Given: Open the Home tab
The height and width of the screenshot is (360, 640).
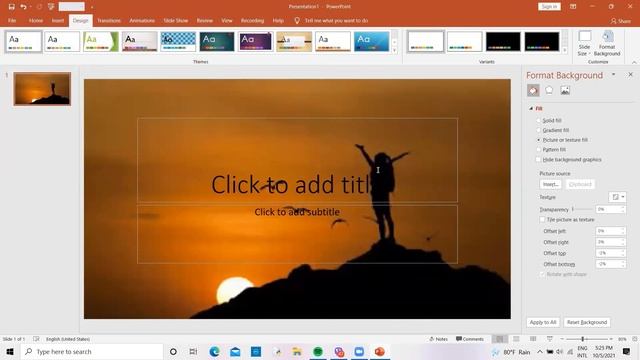Looking at the screenshot, I should [36, 20].
